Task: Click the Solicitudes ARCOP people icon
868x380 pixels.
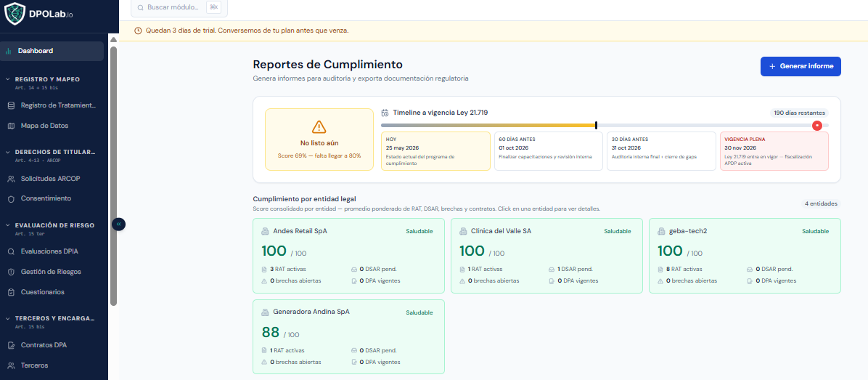Action: pyautogui.click(x=11, y=179)
